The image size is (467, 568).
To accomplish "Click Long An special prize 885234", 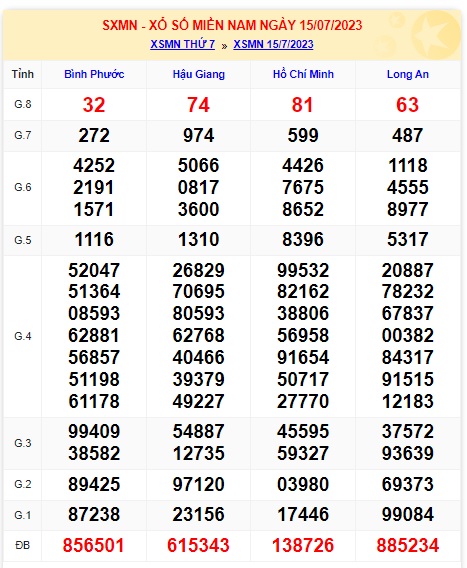I will click(408, 546).
